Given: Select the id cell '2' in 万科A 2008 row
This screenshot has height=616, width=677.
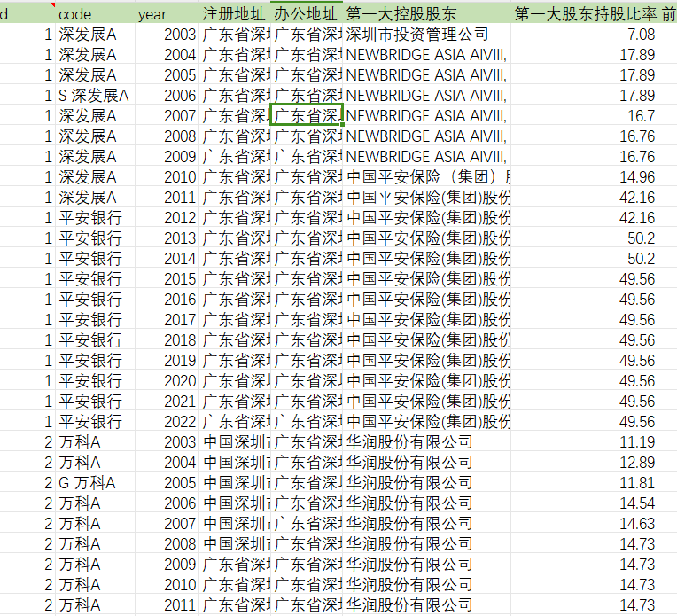Looking at the screenshot, I should [27, 544].
